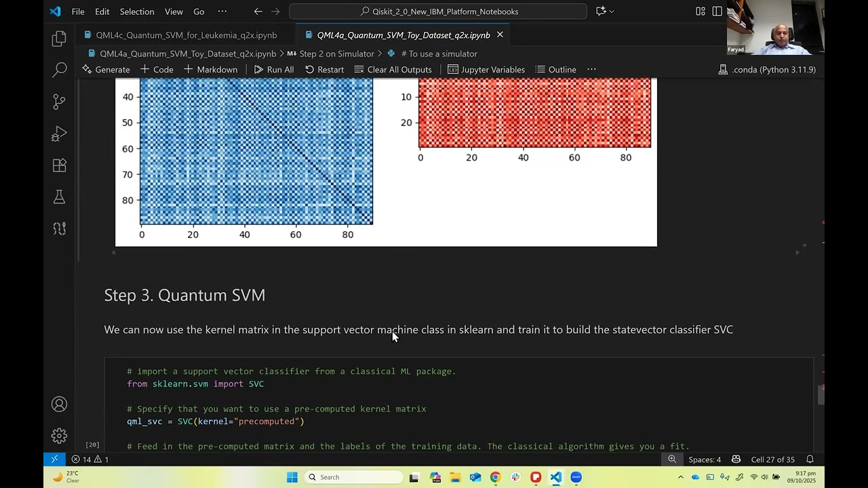The height and width of the screenshot is (488, 868).
Task: Open the Source Control view
Action: pyautogui.click(x=59, y=102)
